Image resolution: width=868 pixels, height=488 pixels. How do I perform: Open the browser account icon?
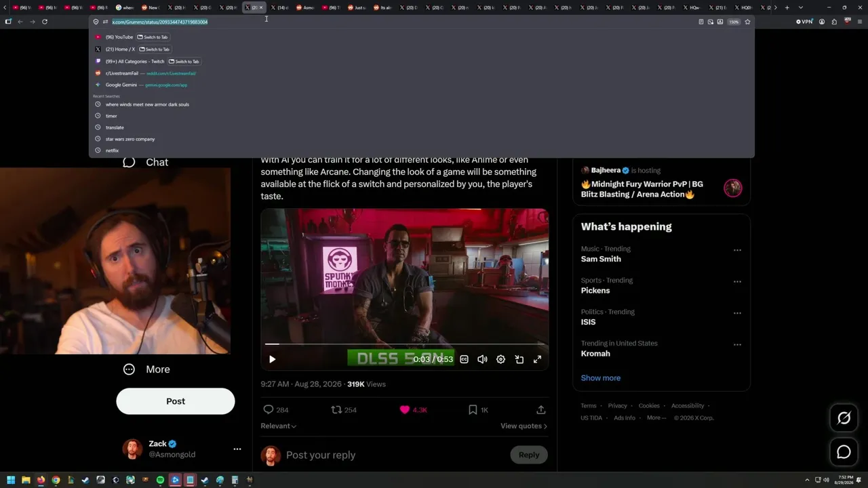click(x=822, y=22)
